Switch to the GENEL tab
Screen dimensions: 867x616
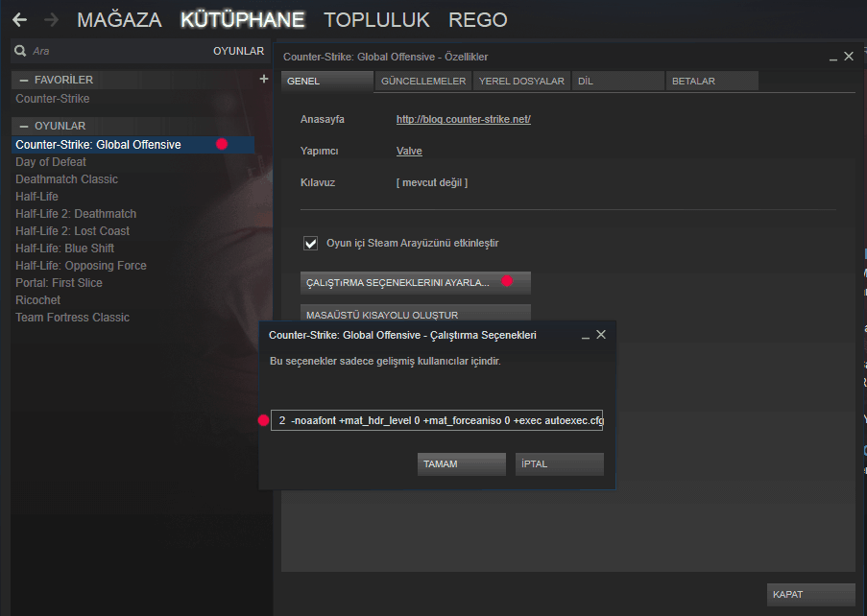[x=327, y=82]
